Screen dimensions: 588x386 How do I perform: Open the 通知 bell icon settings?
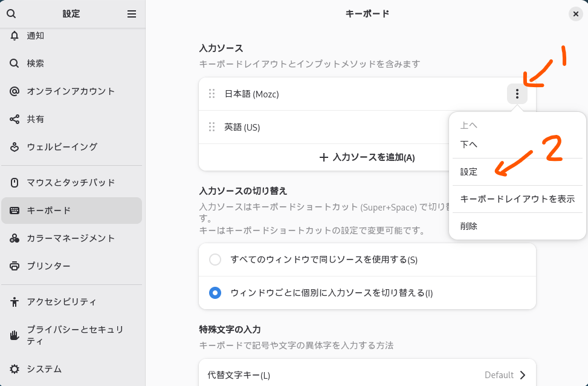tap(15, 36)
